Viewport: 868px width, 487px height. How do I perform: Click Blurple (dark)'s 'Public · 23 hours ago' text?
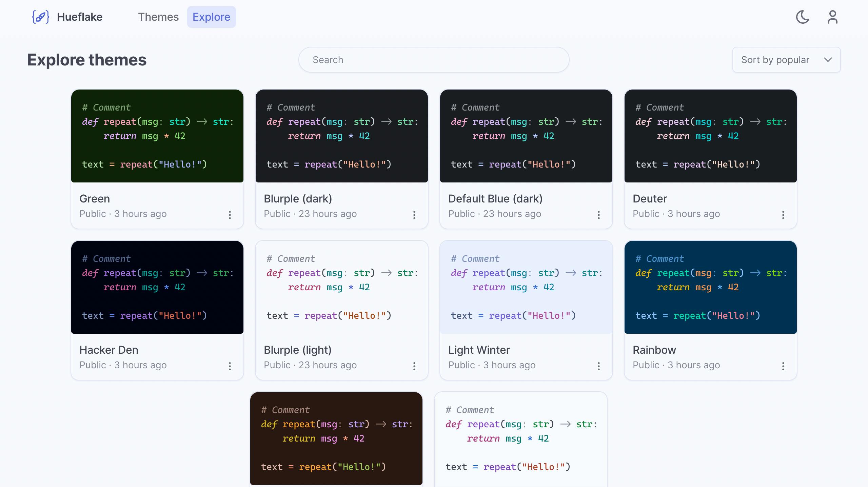coord(310,214)
